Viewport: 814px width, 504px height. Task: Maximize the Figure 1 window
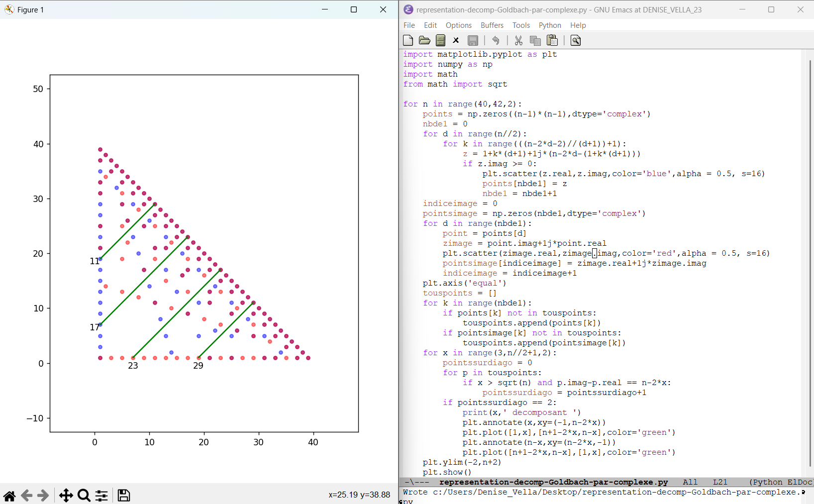coord(354,9)
